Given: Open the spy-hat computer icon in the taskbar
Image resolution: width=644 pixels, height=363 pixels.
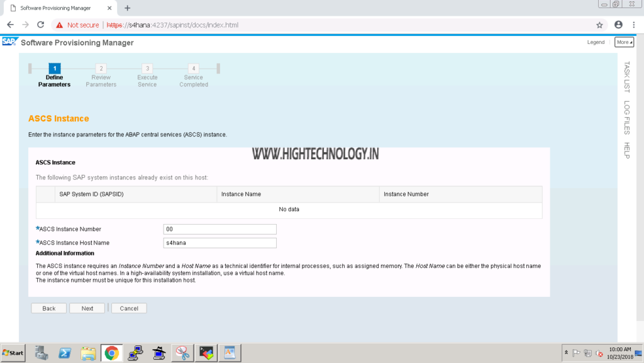Looking at the screenshot, I should point(159,353).
